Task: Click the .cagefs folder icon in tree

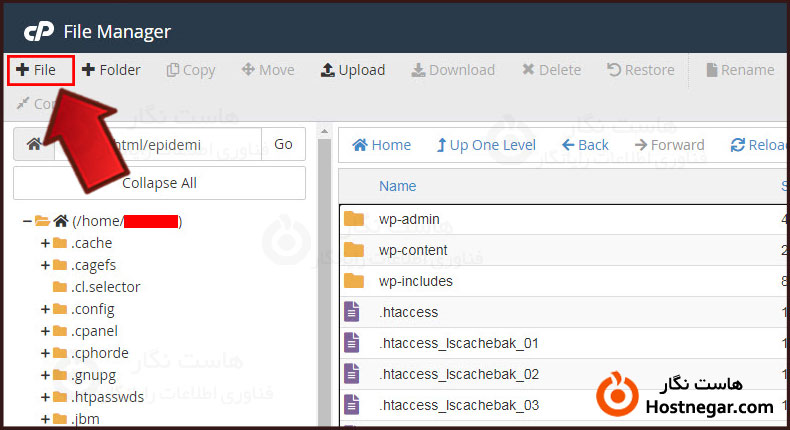Action: [x=60, y=265]
